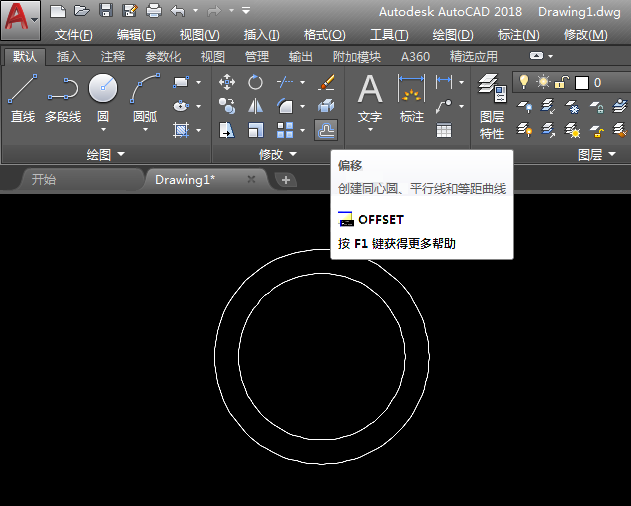This screenshot has width=631, height=506.
Task: Choose the Mirror tool icon
Action: coord(256,106)
